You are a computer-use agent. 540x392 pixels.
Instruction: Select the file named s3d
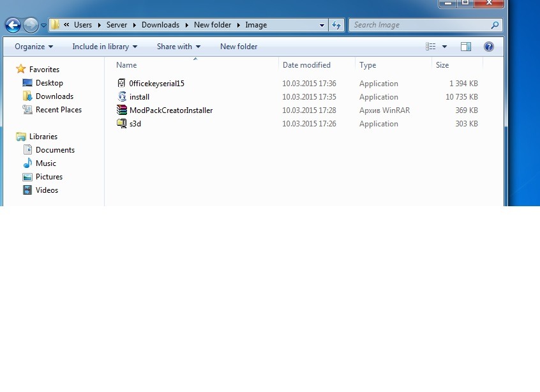[x=135, y=124]
